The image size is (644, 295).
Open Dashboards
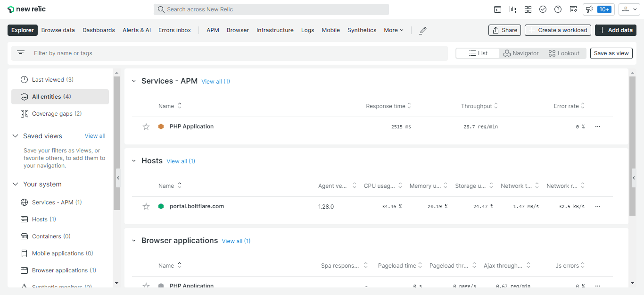(x=99, y=30)
